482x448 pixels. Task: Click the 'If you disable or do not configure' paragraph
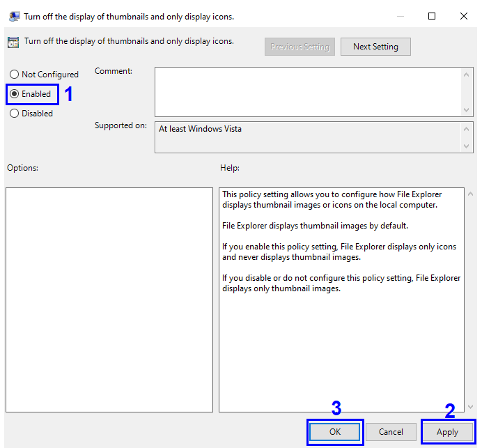tap(341, 283)
